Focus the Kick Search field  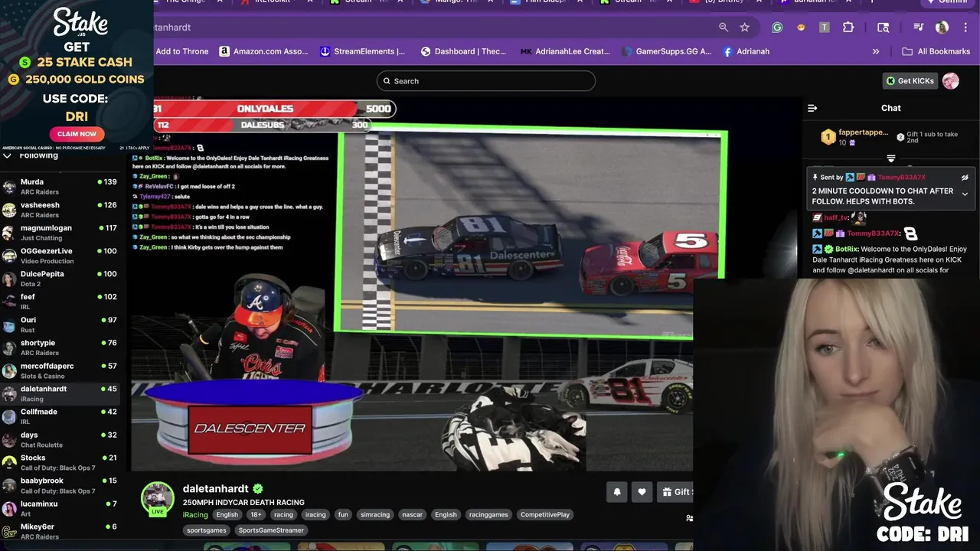pyautogui.click(x=485, y=81)
